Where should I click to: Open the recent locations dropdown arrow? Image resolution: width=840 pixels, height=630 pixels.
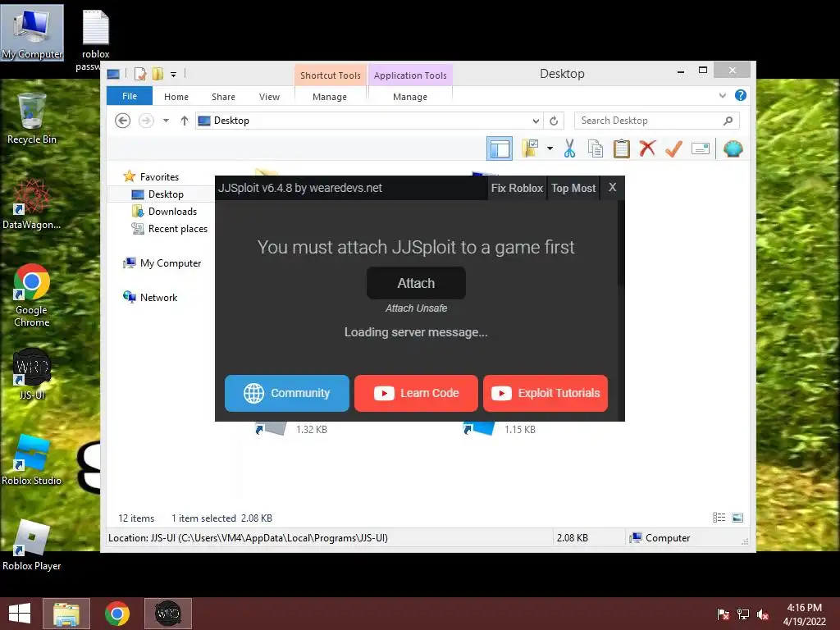[166, 121]
